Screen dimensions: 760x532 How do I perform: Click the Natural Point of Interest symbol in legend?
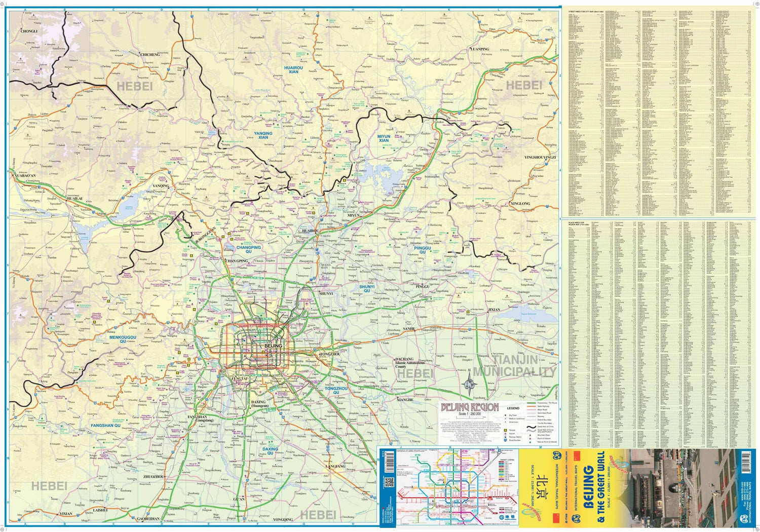click(x=530, y=442)
